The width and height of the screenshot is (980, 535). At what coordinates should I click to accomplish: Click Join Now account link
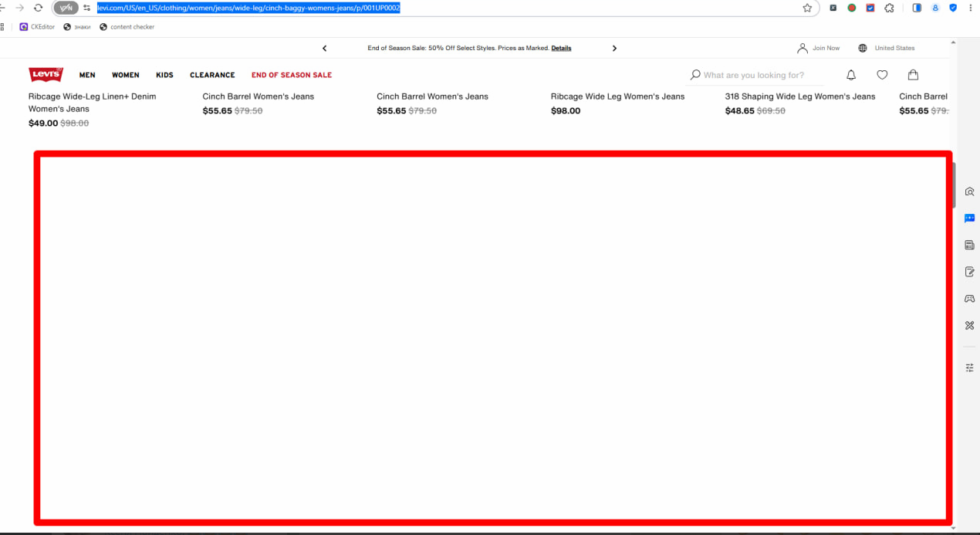pyautogui.click(x=826, y=48)
